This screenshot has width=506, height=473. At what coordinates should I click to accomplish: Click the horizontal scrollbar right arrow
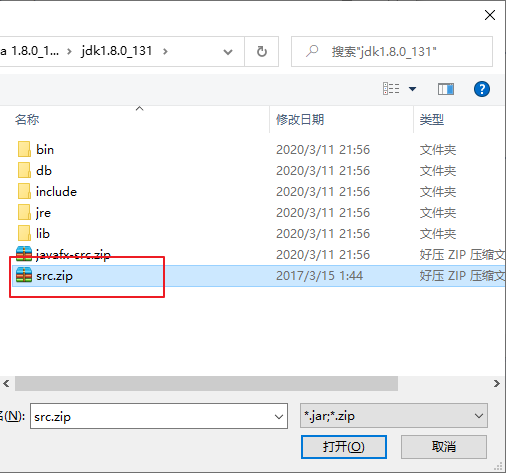[497, 383]
